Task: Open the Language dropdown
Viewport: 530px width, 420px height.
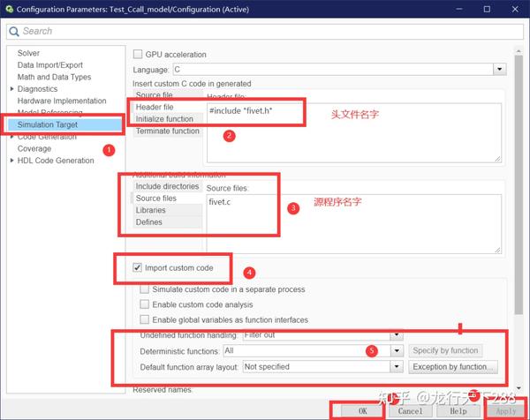Action: pyautogui.click(x=500, y=70)
